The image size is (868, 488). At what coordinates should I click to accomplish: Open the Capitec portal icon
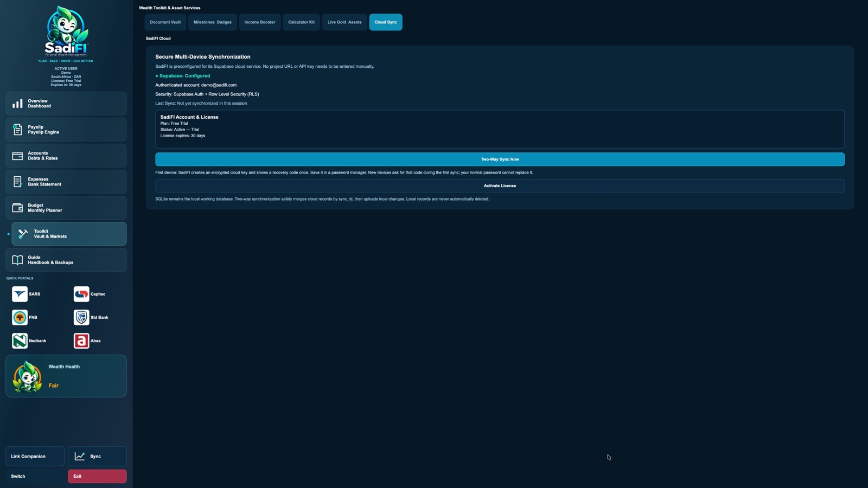pyautogui.click(x=81, y=294)
